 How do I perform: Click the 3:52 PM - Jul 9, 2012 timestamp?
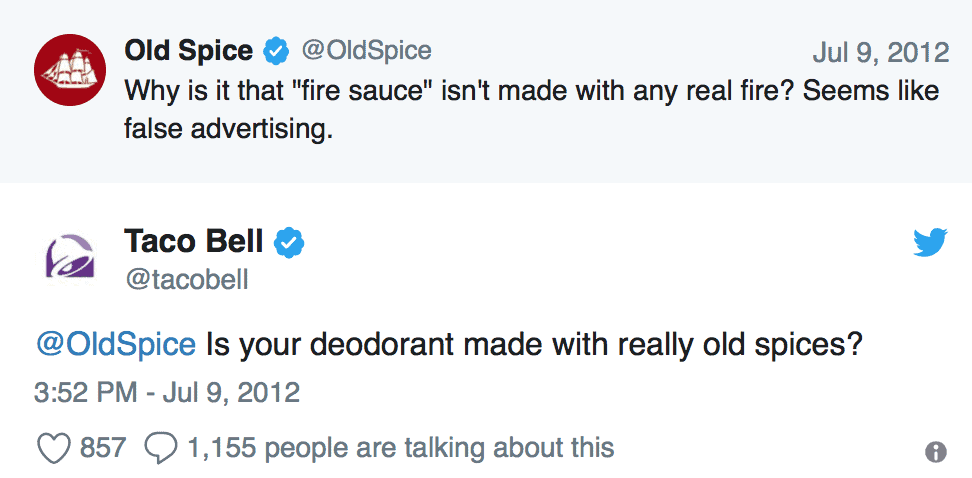point(167,391)
